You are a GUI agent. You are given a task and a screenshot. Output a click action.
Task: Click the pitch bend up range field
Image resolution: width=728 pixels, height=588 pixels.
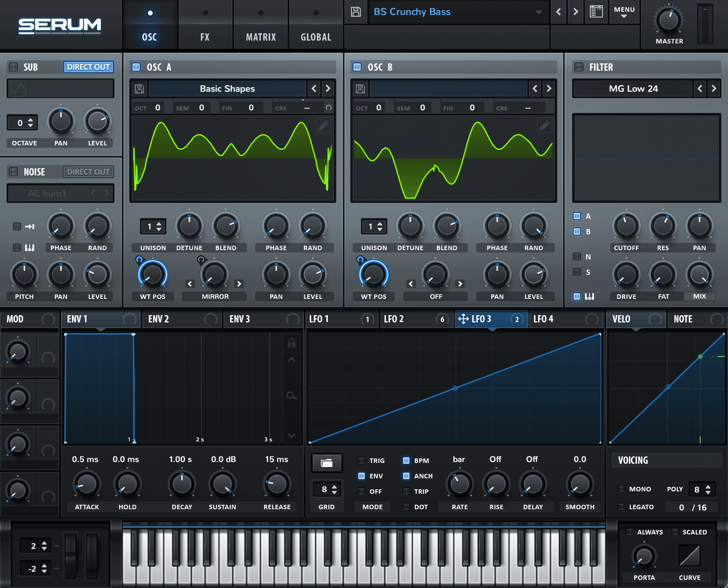pyautogui.click(x=36, y=546)
